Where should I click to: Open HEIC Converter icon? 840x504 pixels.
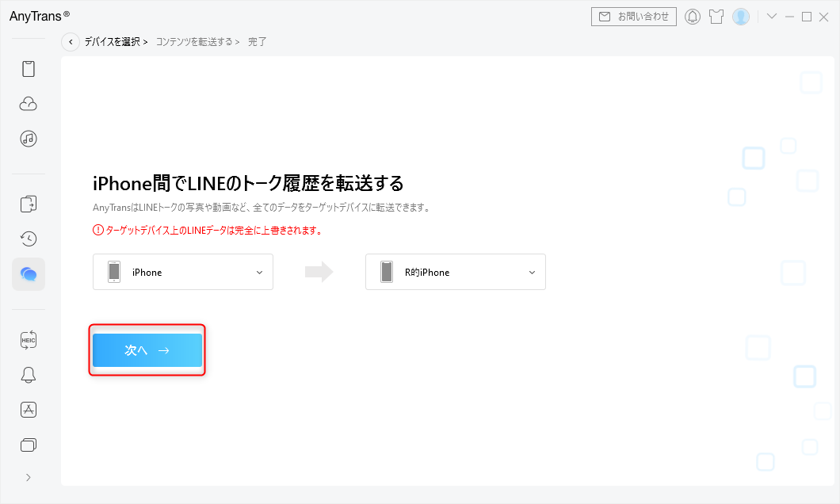tap(29, 340)
